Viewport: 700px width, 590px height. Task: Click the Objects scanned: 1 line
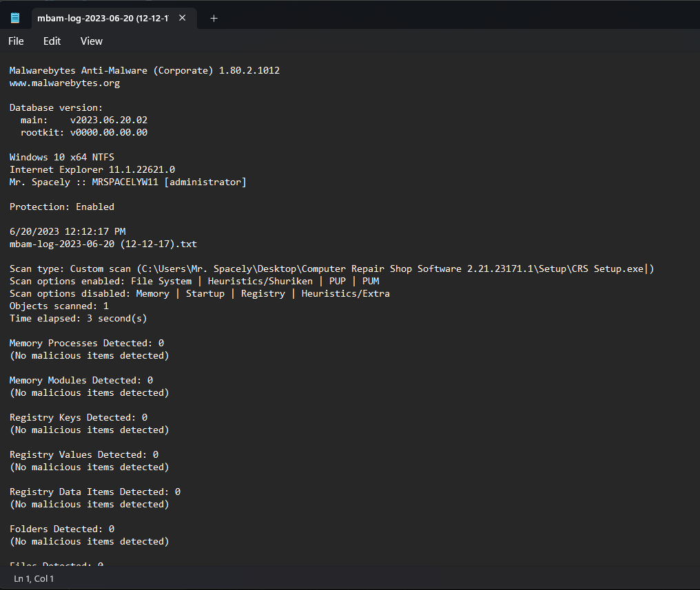pyautogui.click(x=59, y=306)
